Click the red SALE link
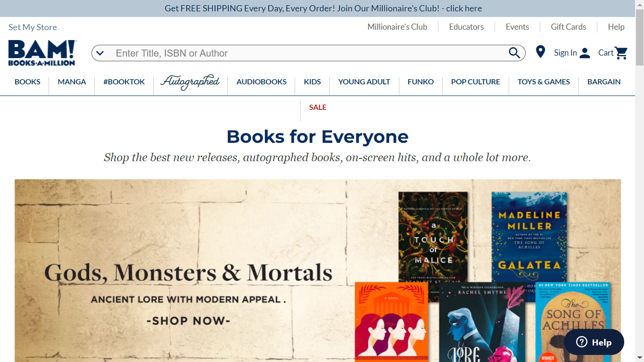This screenshot has height=362, width=644. coord(318,107)
